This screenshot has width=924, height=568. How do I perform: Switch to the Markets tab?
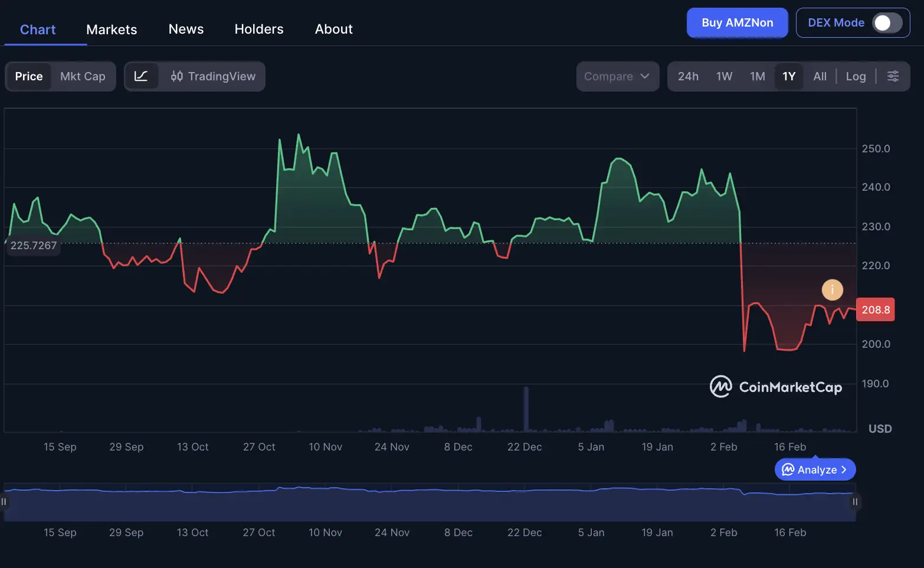[111, 29]
